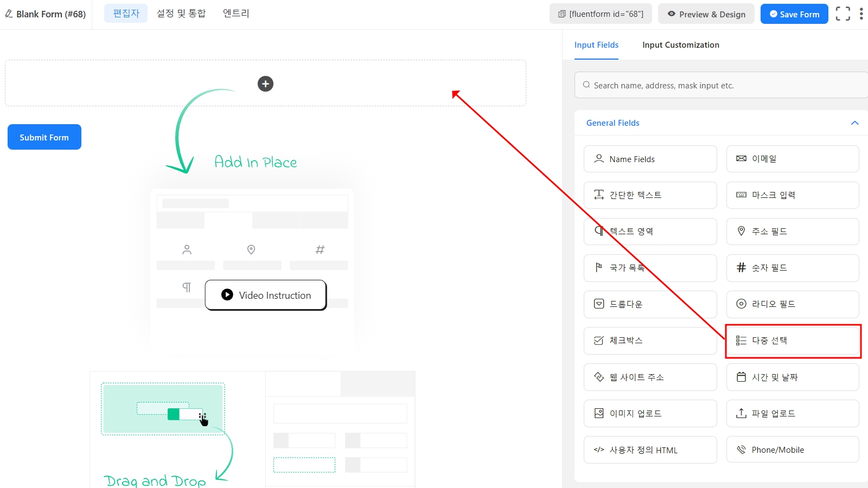Collapse the General Fields section chevron
Screen dimensions: 868x488
pos(855,123)
